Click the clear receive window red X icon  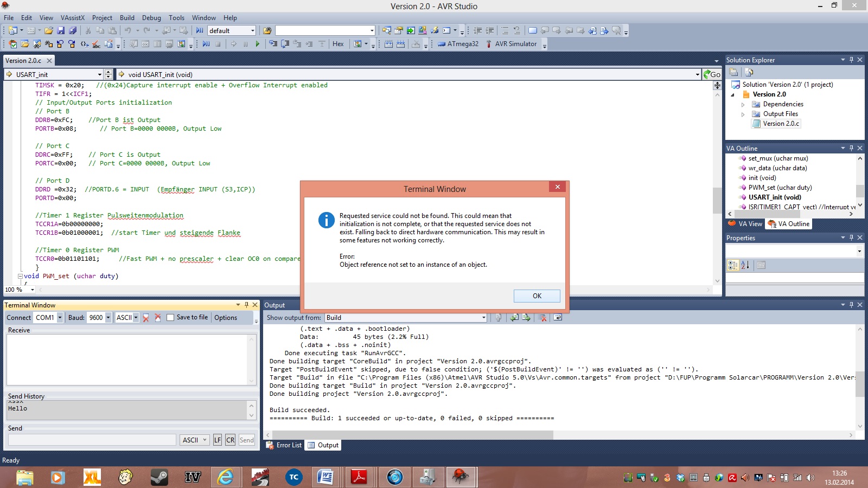(146, 318)
